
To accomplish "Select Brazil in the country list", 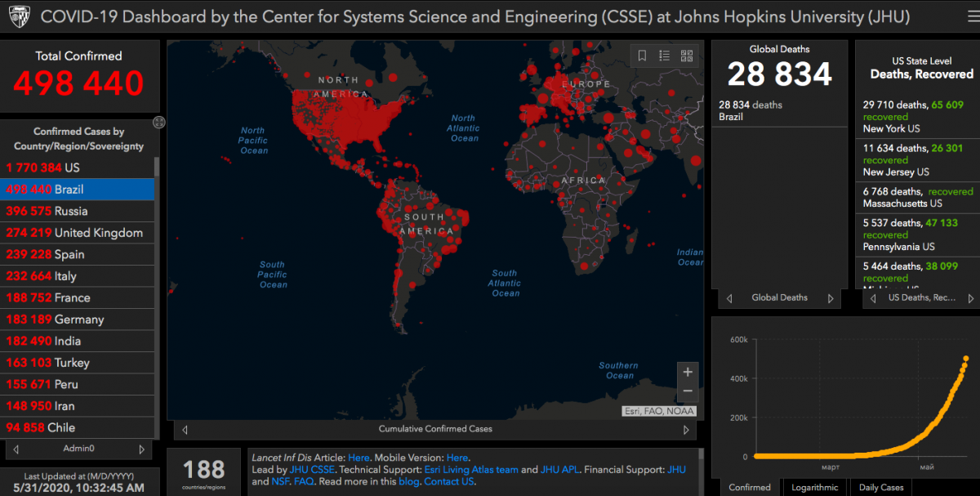I will coord(77,189).
